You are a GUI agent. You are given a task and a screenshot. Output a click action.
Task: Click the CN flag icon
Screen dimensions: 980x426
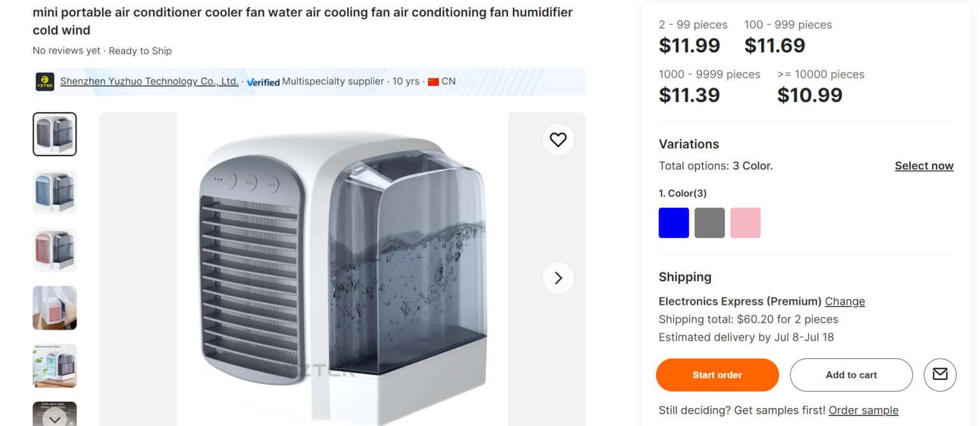pos(434,81)
